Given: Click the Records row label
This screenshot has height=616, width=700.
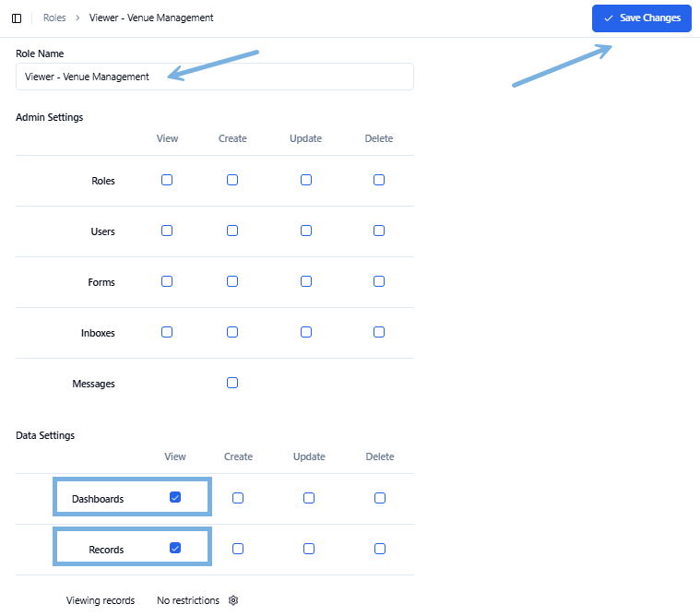Looking at the screenshot, I should pyautogui.click(x=106, y=550).
